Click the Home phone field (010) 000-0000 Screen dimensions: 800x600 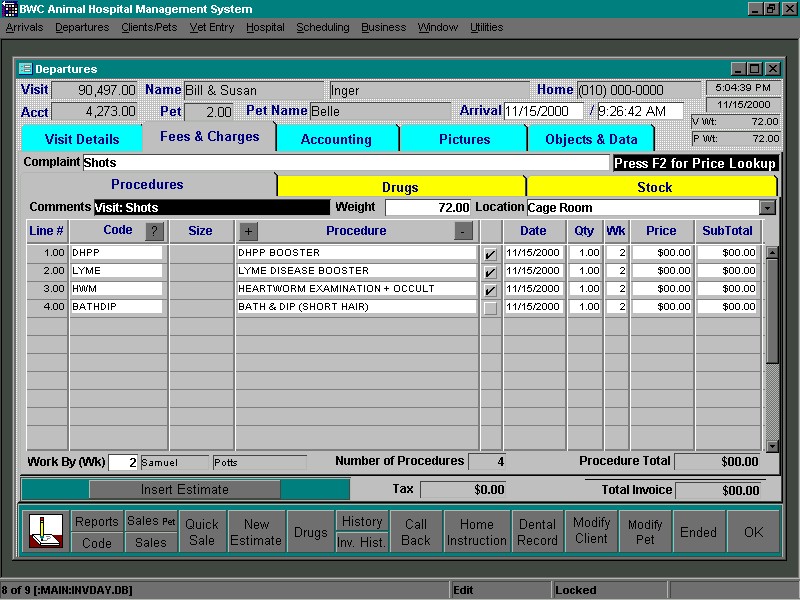(639, 90)
